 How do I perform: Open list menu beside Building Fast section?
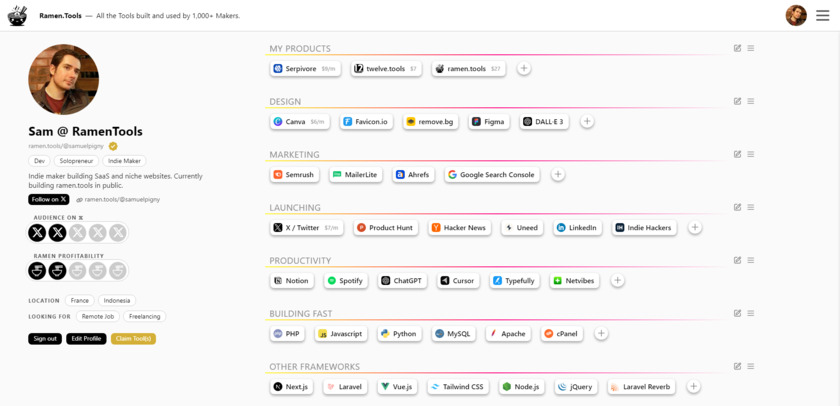(751, 313)
